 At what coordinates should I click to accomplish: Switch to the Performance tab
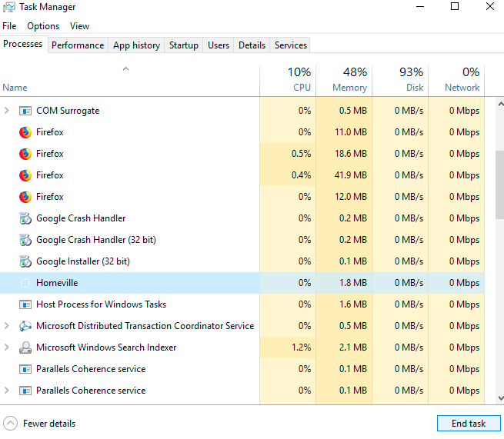78,45
